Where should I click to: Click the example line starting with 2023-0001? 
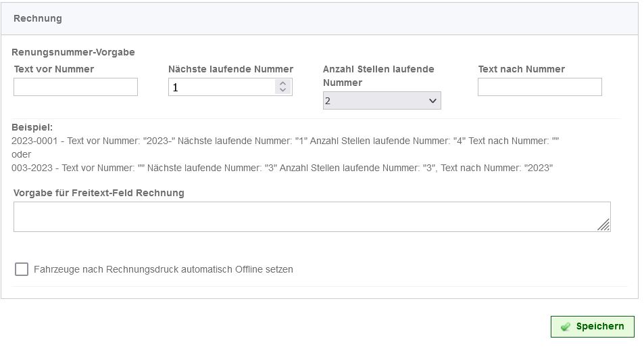pyautogui.click(x=285, y=141)
